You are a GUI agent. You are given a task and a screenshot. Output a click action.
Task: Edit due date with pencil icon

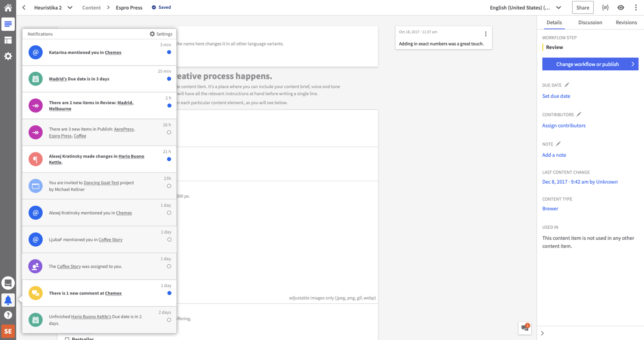(567, 85)
